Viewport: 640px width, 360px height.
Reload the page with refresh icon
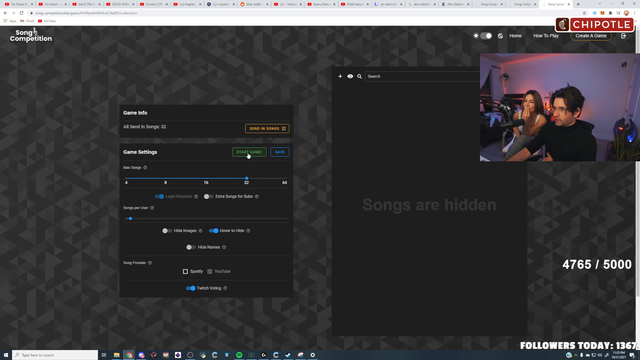tap(21, 13)
